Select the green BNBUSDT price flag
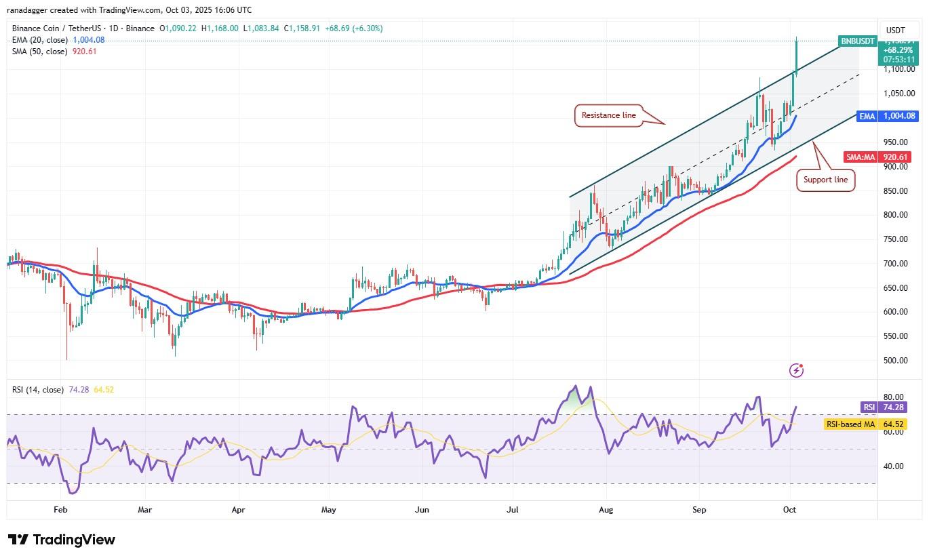This screenshot has height=560, width=929. 857,41
